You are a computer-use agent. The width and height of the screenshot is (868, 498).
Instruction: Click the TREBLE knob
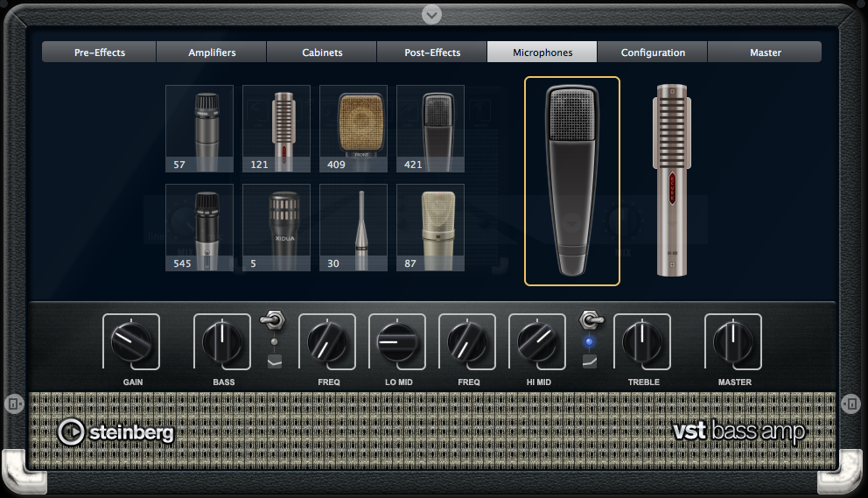coord(642,342)
